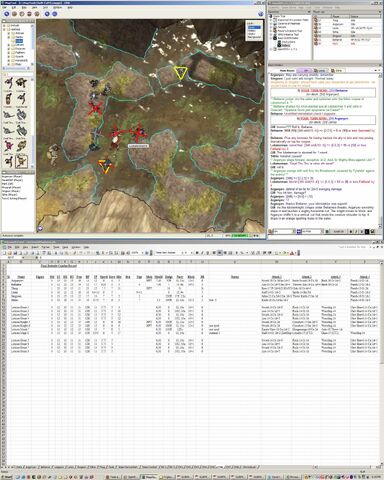Select the Token layer in the layer list
This screenshot has height=480, width=384.
(x=254, y=27)
